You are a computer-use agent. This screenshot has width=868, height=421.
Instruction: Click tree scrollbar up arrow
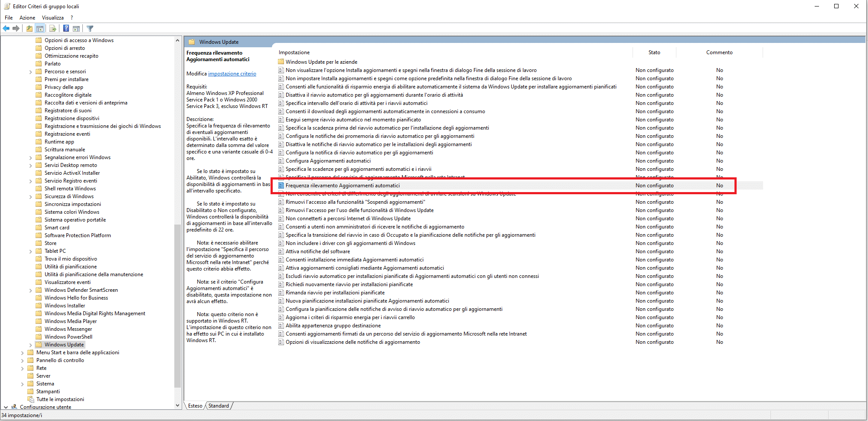pos(177,40)
